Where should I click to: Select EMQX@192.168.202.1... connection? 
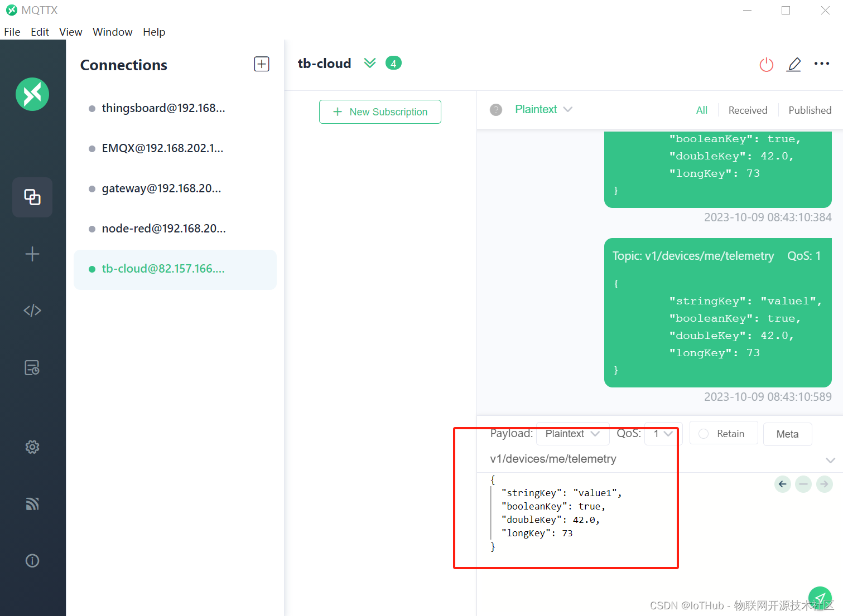175,148
